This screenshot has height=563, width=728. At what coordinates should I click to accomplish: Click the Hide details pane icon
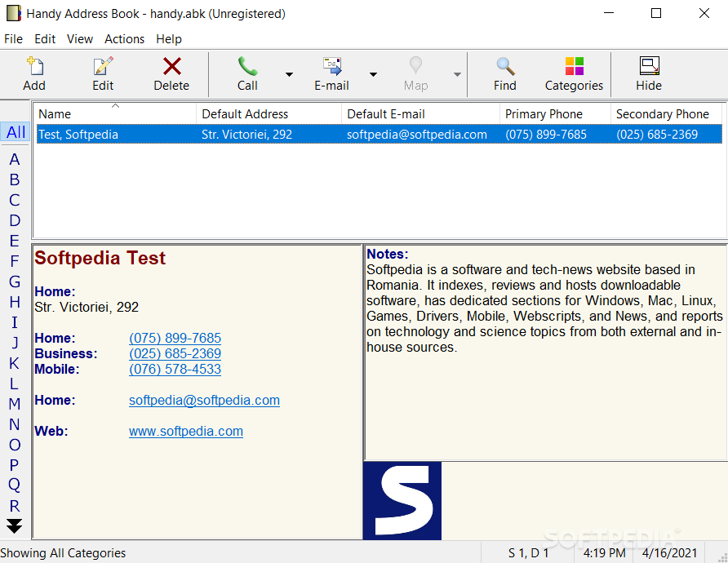pos(649,66)
